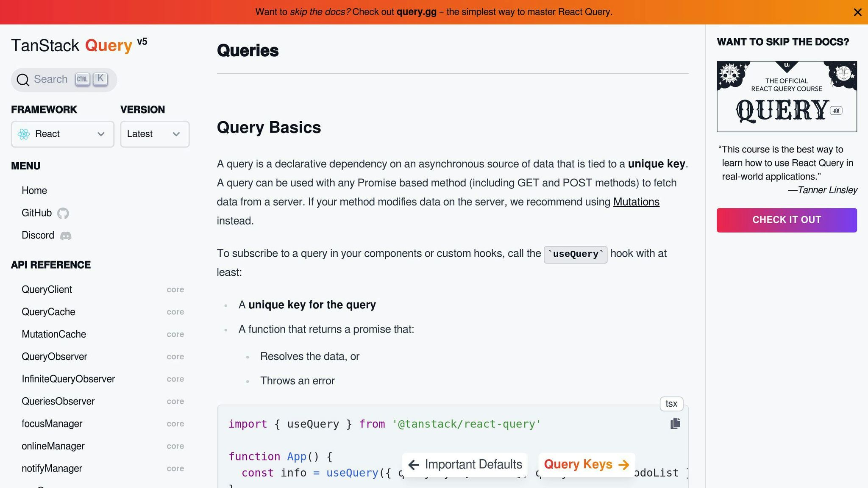Open the Framework dropdown showing React

[x=62, y=134]
